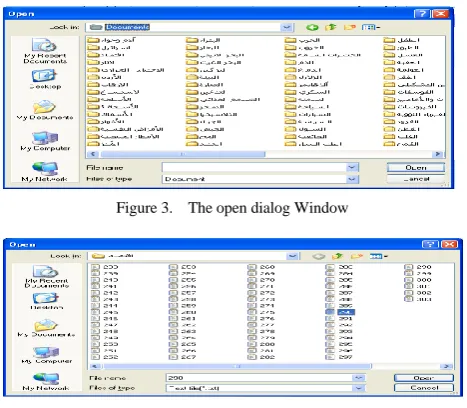Viewport: 467px width, 408px height.
Task: Click the Help question-mark button in lower dialog title bar
Action: click(x=430, y=244)
